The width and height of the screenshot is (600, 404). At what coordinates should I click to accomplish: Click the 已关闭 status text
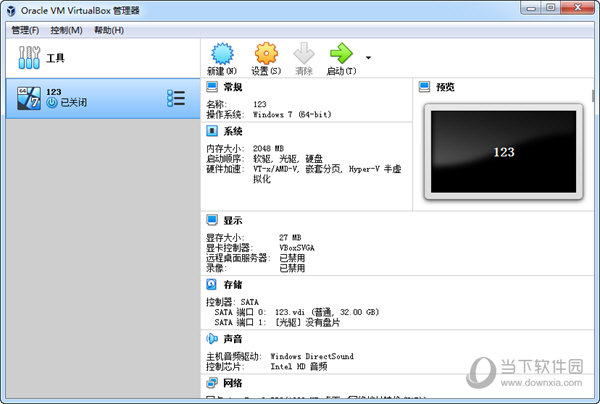point(73,103)
